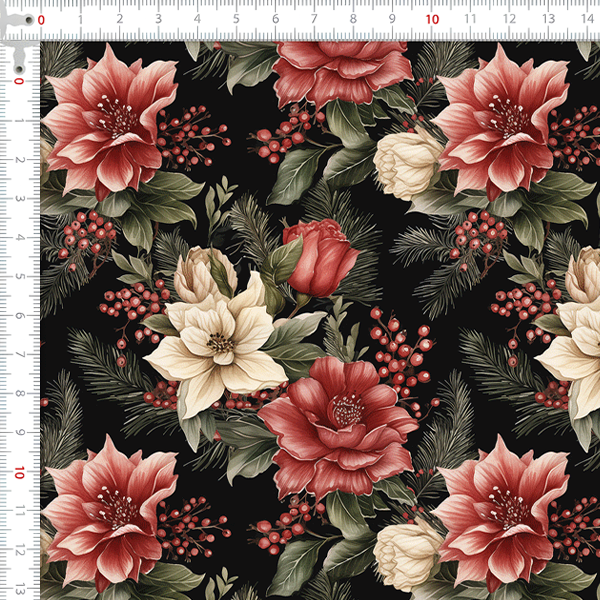The height and width of the screenshot is (600, 600).
Task: Click the number 7 on the vertical ruler
Action: [20, 355]
